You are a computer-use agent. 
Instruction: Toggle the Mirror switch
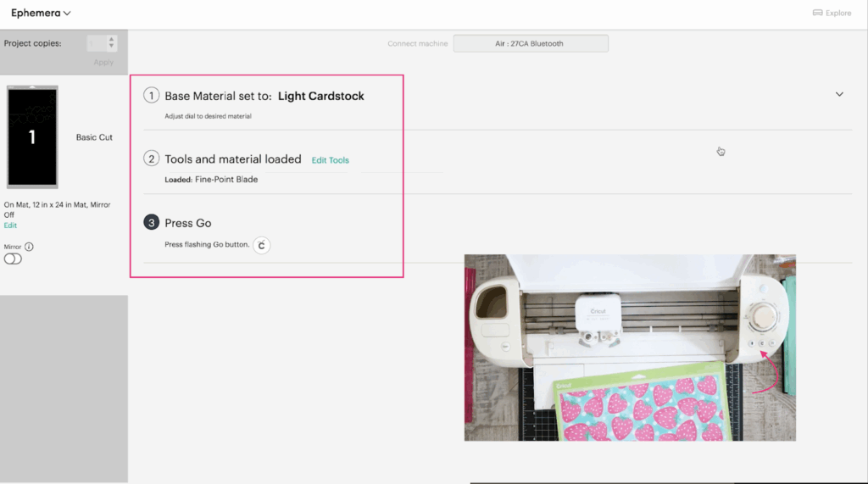(x=13, y=259)
